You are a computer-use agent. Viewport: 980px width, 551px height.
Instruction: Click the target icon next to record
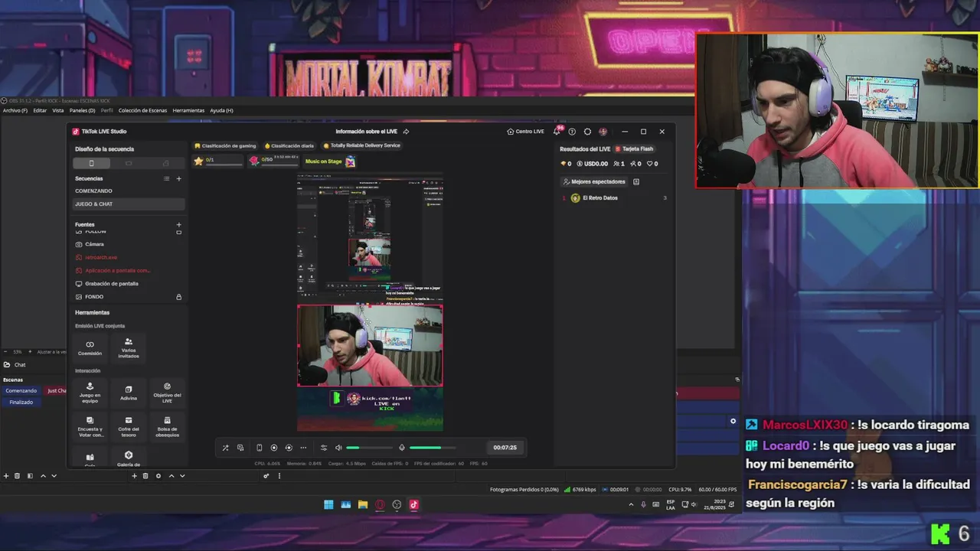289,448
